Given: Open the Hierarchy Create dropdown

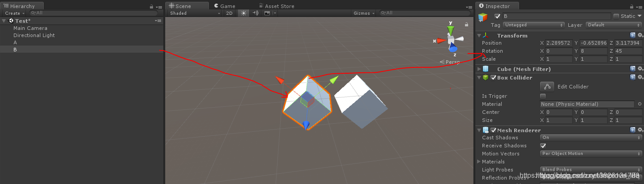Looking at the screenshot, I should click(x=14, y=13).
